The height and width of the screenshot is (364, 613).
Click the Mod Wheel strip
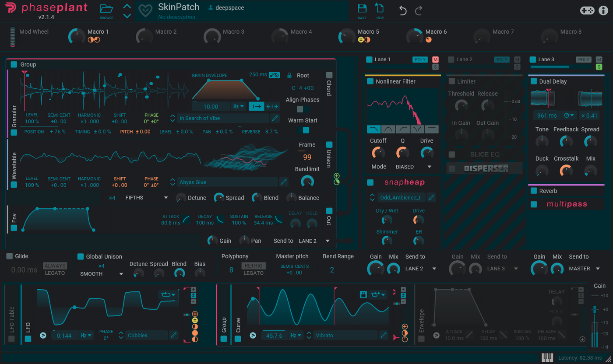[13, 37]
